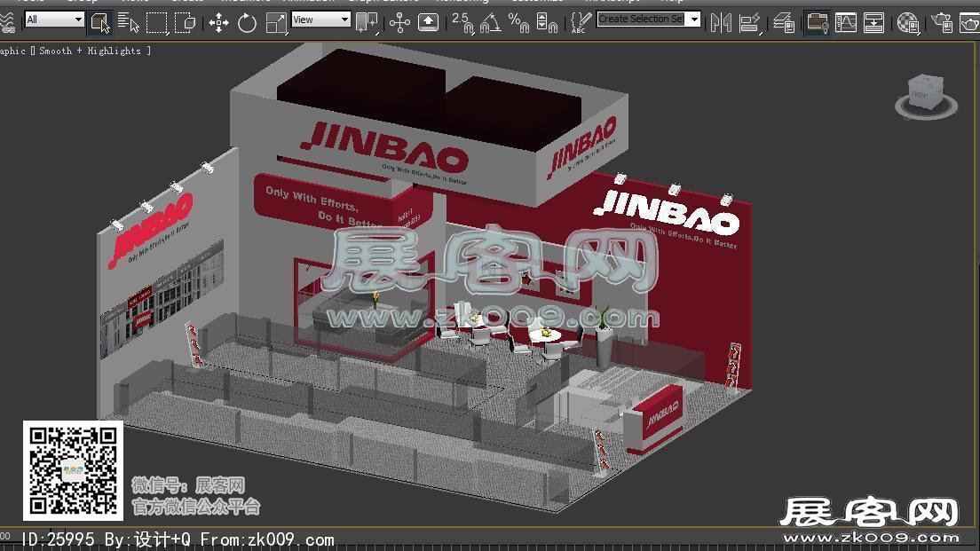Activate the Select and Rotate tool
The image size is (980, 551).
tap(247, 23)
